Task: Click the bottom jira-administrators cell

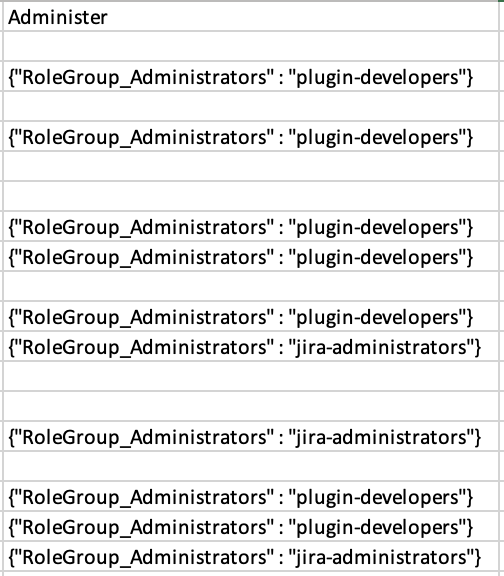Action: coord(251,556)
